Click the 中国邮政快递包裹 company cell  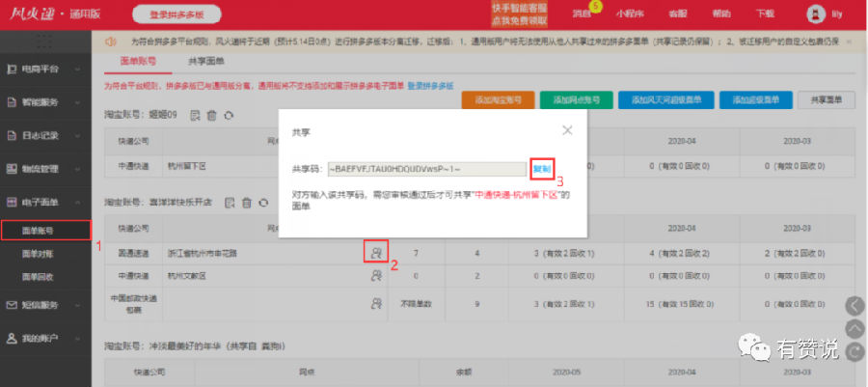(133, 303)
